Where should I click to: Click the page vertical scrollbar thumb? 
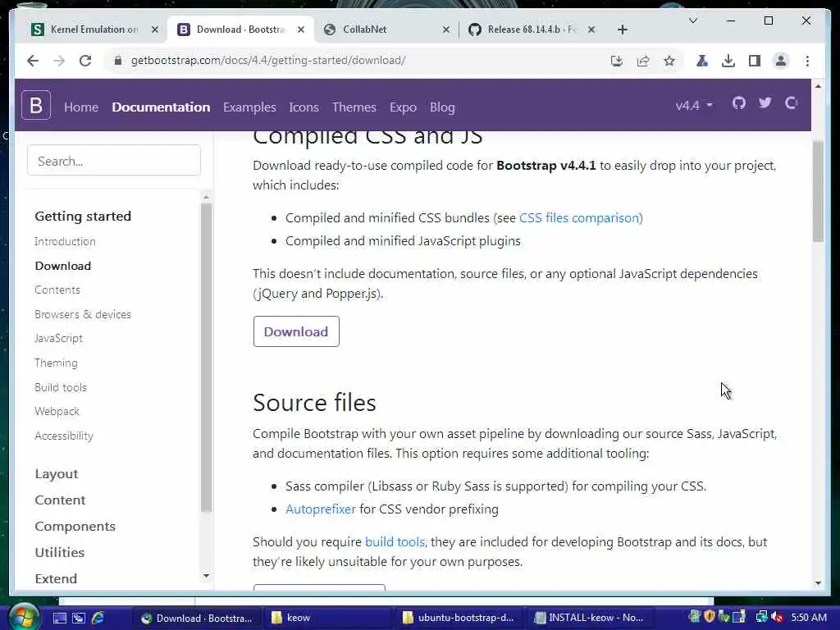[818, 191]
